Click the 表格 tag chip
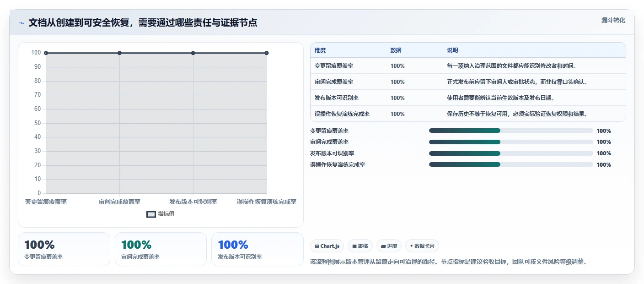The width and height of the screenshot is (644, 284). point(360,246)
